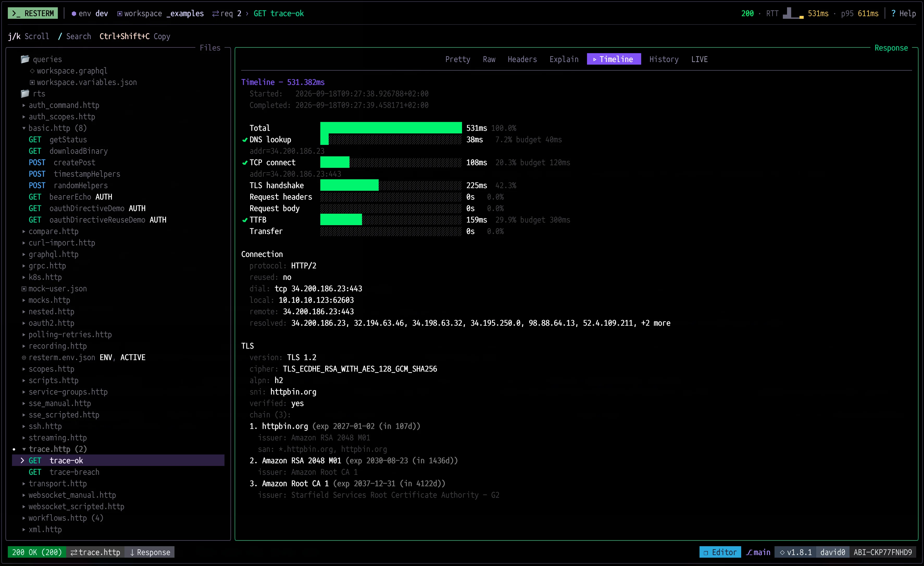Image resolution: width=924 pixels, height=566 pixels.
Task: Click the main branch indicator
Action: click(758, 552)
